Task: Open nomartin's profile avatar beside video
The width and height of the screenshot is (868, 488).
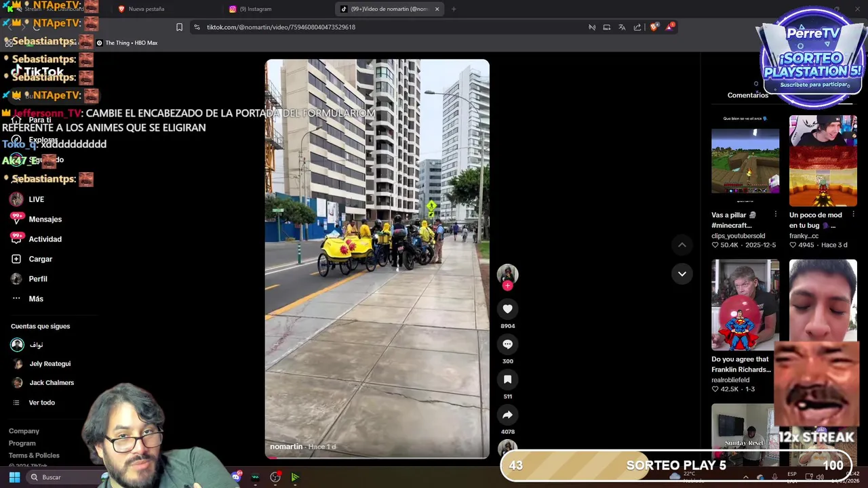Action: (507, 274)
